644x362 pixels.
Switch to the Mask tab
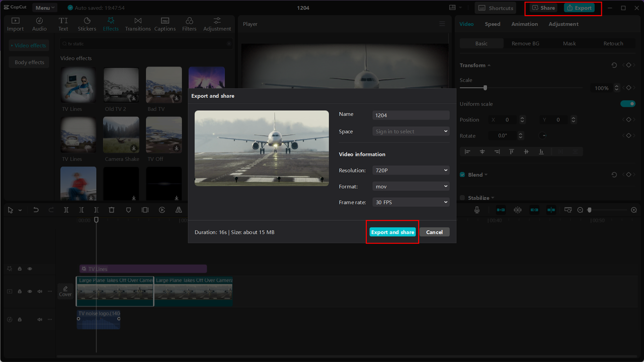(570, 43)
